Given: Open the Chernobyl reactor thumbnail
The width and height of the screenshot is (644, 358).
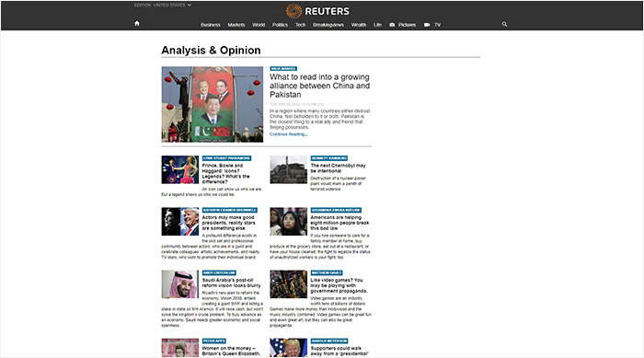Looking at the screenshot, I should click(288, 169).
